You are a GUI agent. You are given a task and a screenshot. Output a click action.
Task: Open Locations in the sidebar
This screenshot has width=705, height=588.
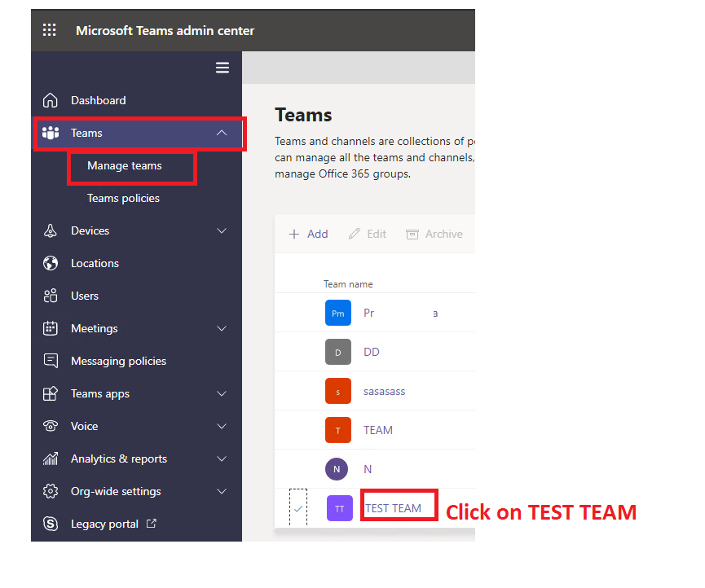[95, 263]
